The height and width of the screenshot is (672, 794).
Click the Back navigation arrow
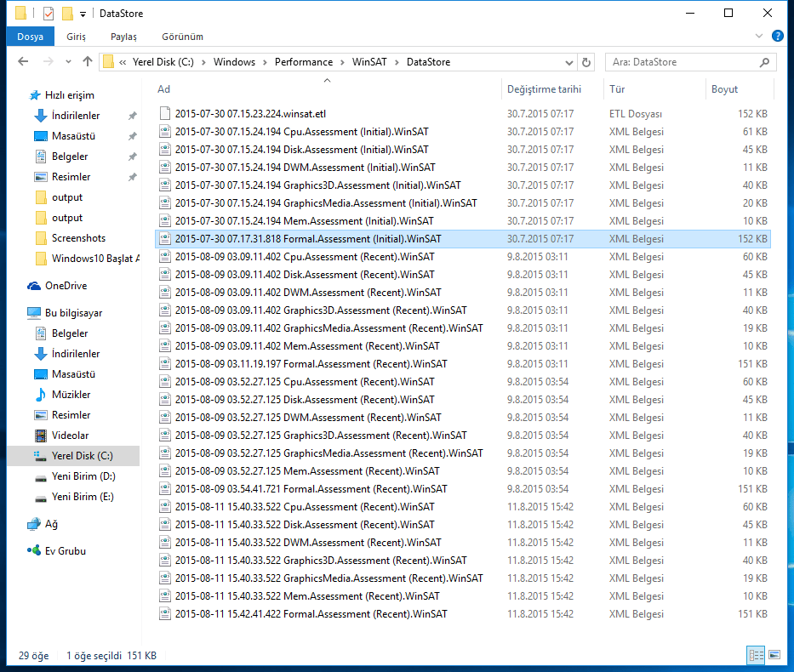click(23, 62)
